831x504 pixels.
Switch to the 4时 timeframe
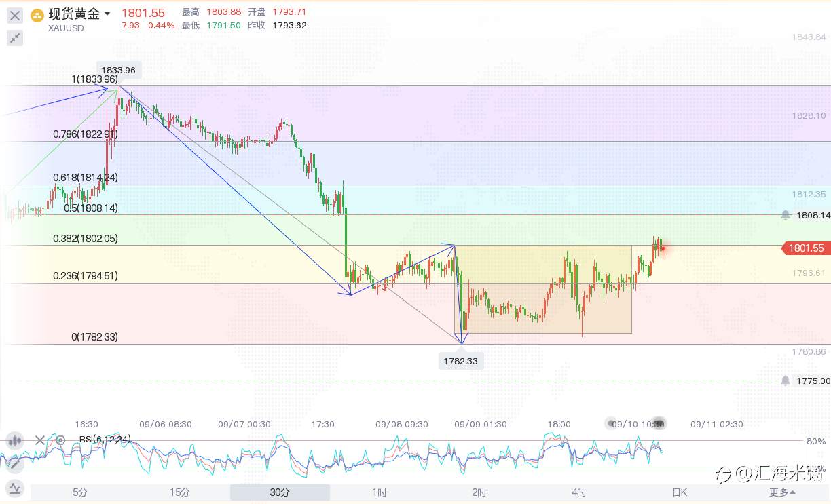[x=579, y=492]
